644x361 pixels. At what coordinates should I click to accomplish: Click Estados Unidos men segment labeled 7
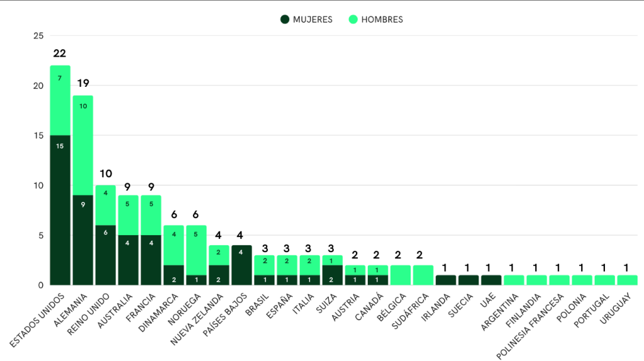[x=60, y=100]
